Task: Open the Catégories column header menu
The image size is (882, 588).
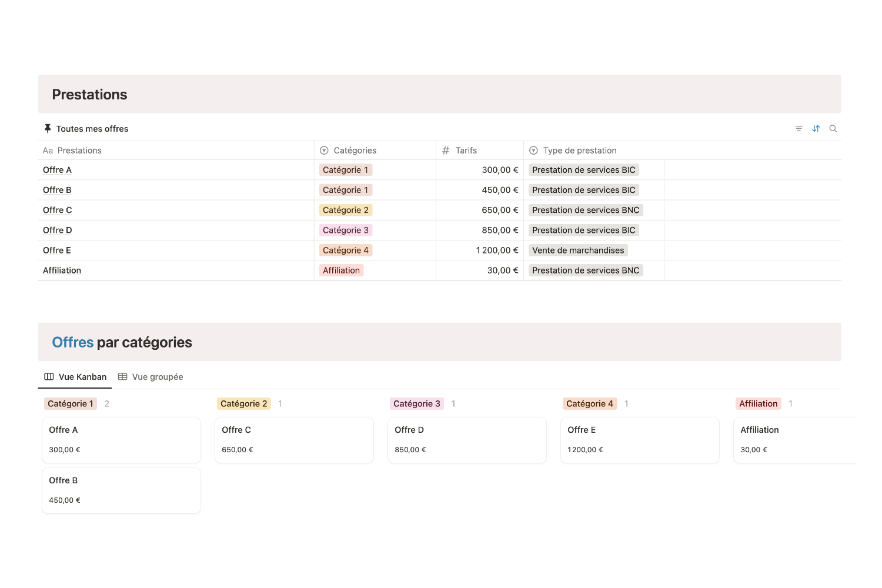Action: 375,151
